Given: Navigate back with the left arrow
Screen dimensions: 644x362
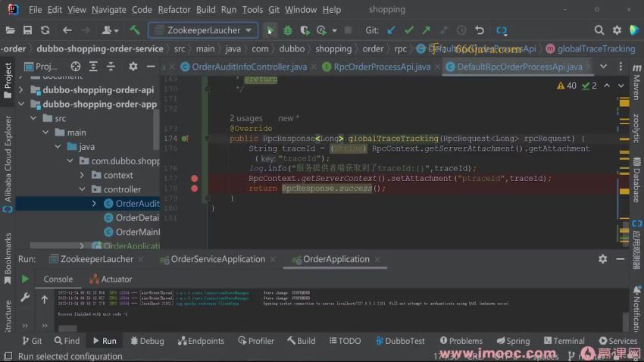Looking at the screenshot, I should click(67, 30).
